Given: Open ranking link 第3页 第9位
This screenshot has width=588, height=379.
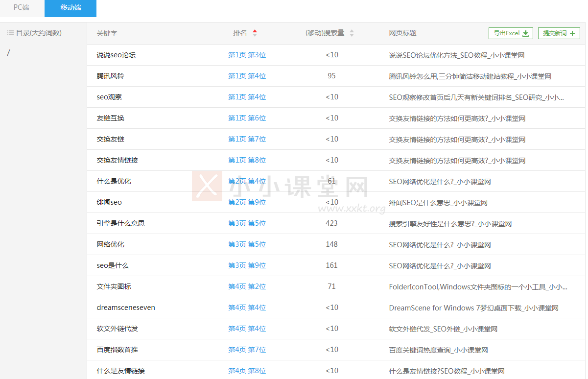Looking at the screenshot, I should pyautogui.click(x=247, y=266).
